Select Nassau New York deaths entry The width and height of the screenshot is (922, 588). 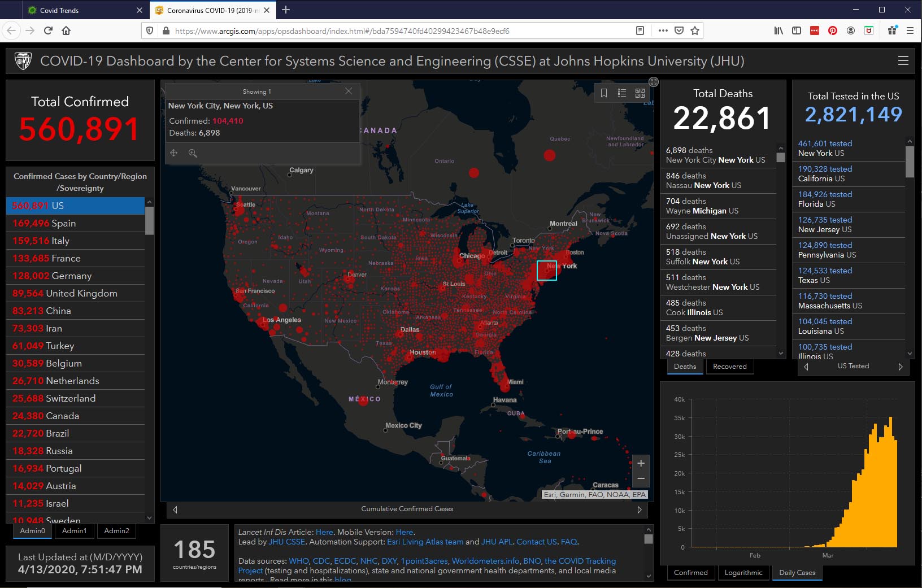click(719, 181)
